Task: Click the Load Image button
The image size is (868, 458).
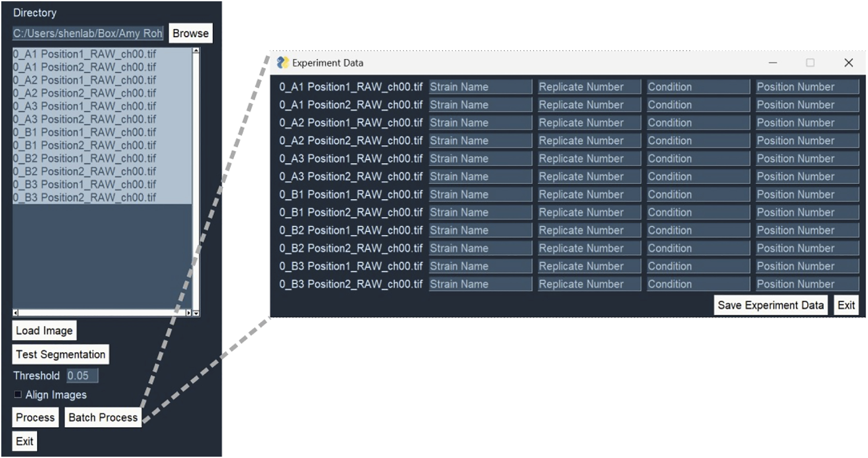Action: (x=44, y=330)
